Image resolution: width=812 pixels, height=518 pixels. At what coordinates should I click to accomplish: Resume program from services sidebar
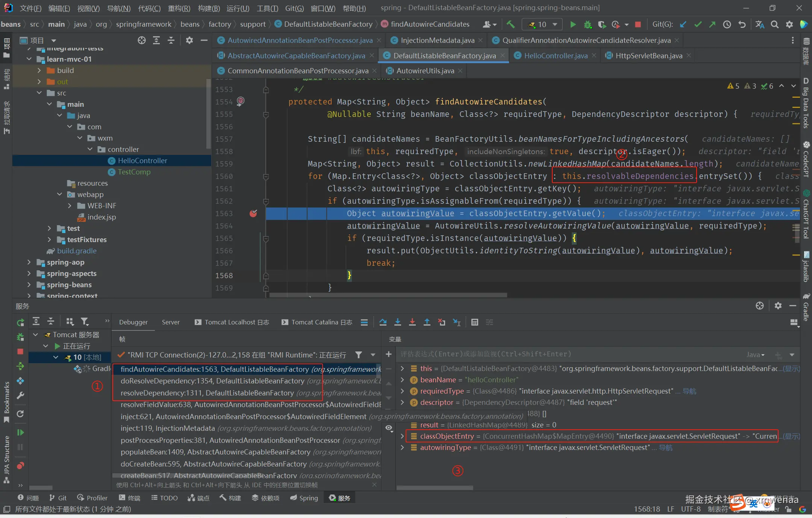click(x=20, y=432)
